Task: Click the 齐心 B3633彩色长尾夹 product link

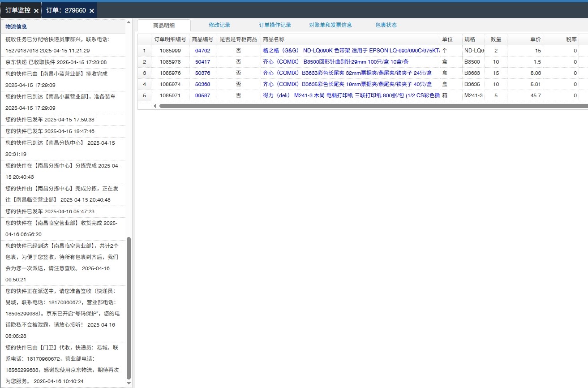Action: click(347, 73)
